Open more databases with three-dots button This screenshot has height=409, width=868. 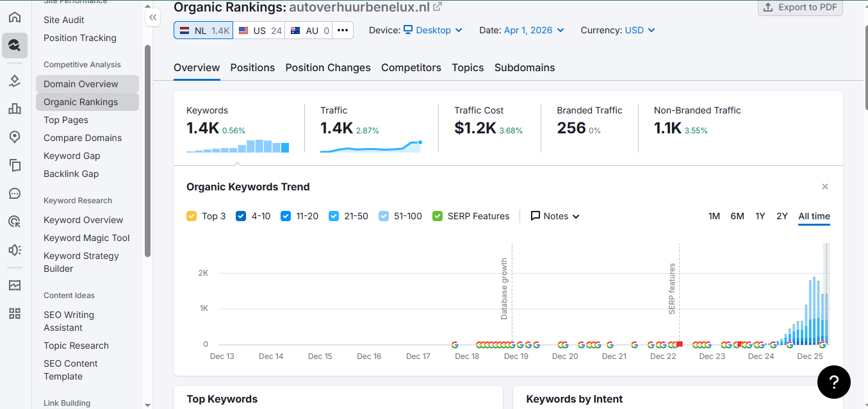(343, 30)
